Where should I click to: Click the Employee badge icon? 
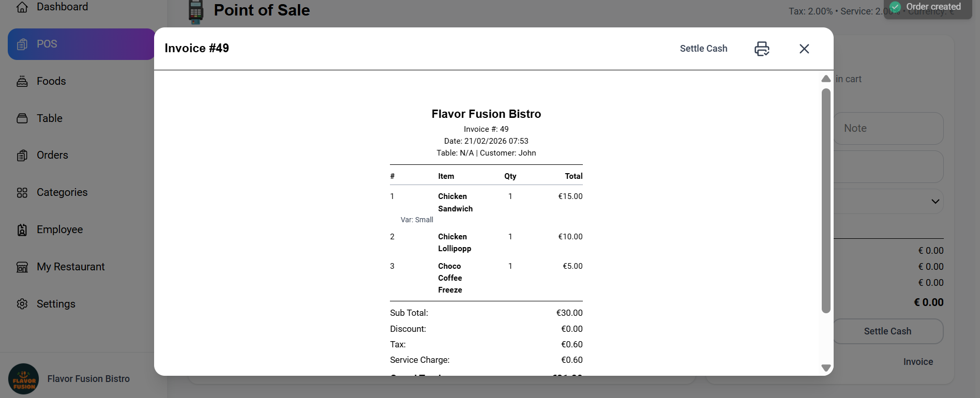point(22,229)
